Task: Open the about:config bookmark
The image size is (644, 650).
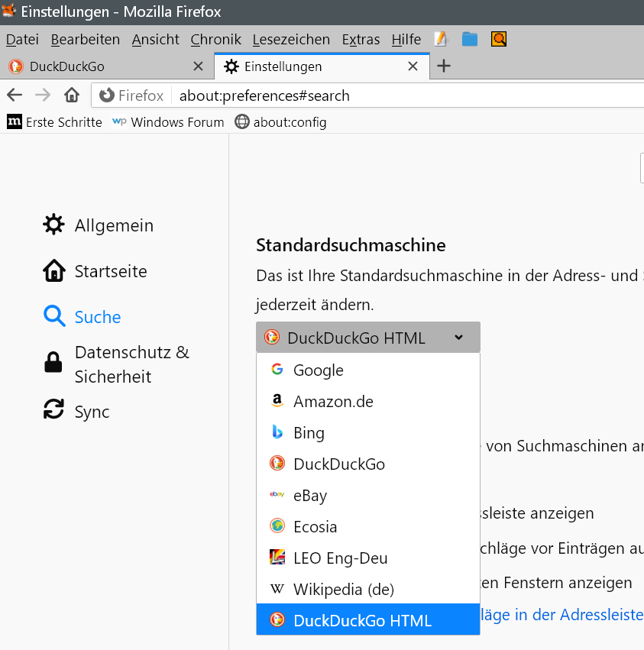Action: pos(280,122)
